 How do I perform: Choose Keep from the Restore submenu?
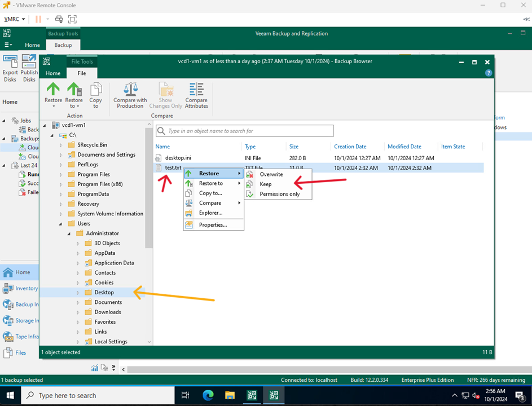pyautogui.click(x=265, y=184)
